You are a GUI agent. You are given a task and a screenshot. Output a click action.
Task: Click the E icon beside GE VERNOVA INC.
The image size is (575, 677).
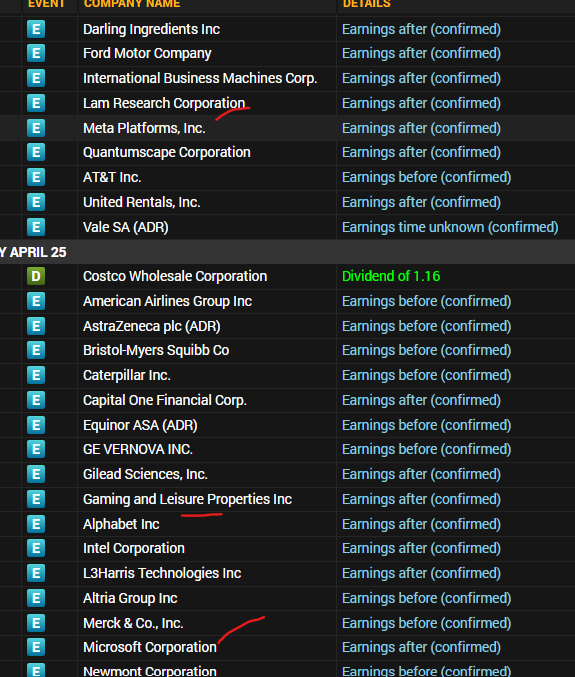tap(36, 449)
